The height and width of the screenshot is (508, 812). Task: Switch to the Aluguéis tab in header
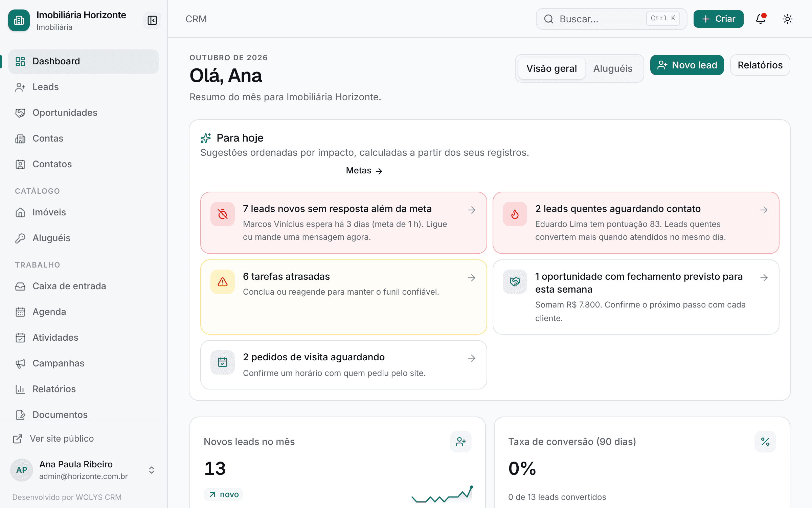613,68
